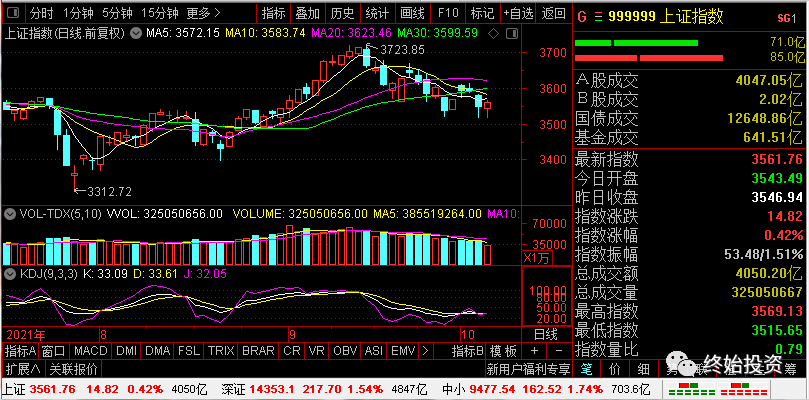The image size is (809, 400).
Task: Switch indicator to EMV
Action: 403,351
